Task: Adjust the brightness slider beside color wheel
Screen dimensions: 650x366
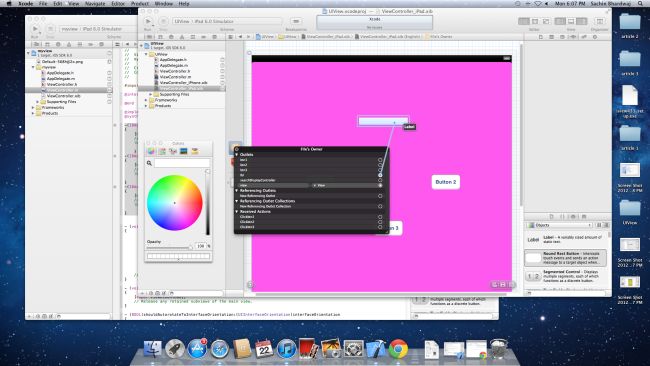Action: (x=208, y=202)
